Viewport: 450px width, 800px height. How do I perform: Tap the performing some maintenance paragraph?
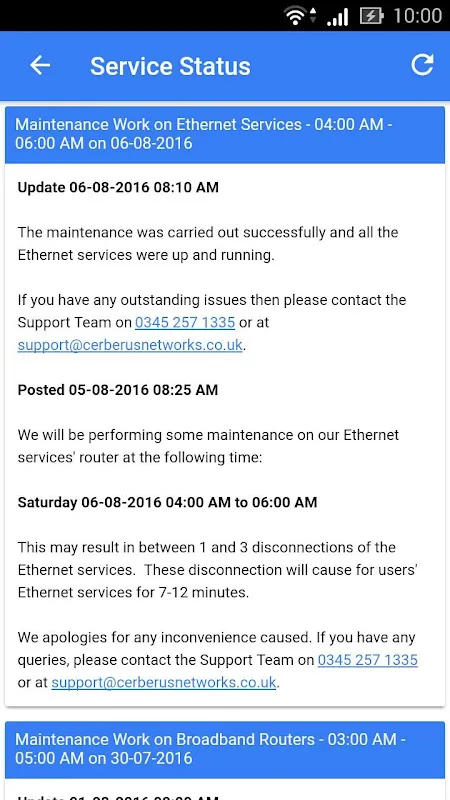point(208,446)
